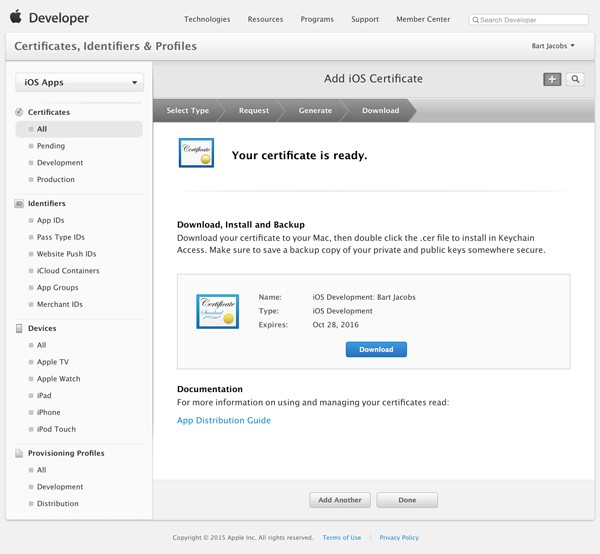600x554 pixels.
Task: Click the 'Certificates, Identifiers & Profiles' heading
Action: (106, 46)
